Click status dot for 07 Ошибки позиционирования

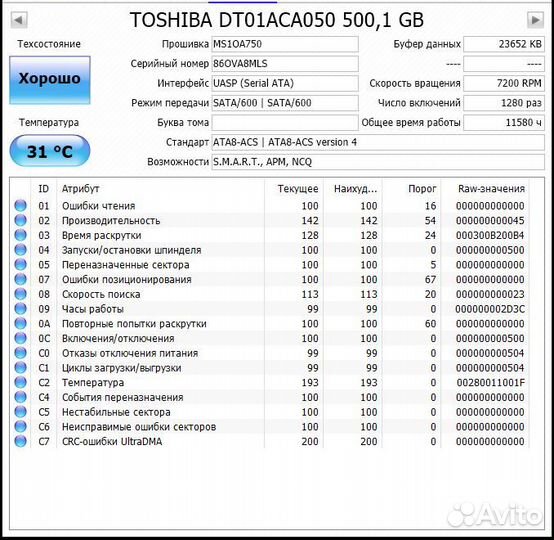coord(20,279)
